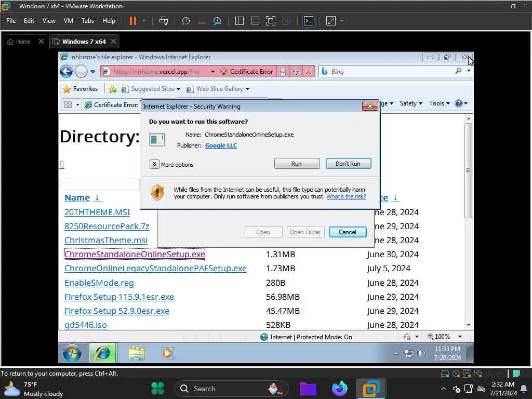Pause the virtual machine in VMware toolbar
This screenshot has height=399, width=532.
click(132, 21)
